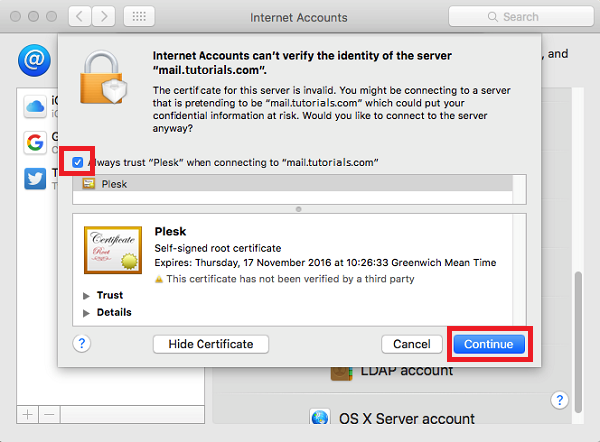
Task: Go back in System Preferences
Action: [x=80, y=16]
